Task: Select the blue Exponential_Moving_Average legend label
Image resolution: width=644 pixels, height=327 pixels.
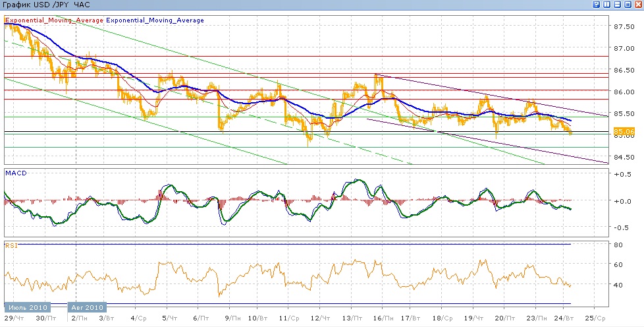Action: [155, 20]
